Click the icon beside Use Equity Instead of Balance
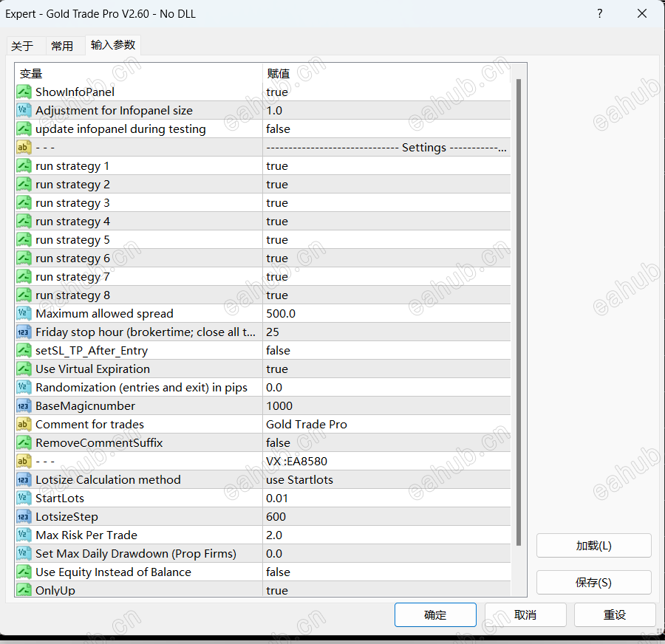 (x=24, y=572)
